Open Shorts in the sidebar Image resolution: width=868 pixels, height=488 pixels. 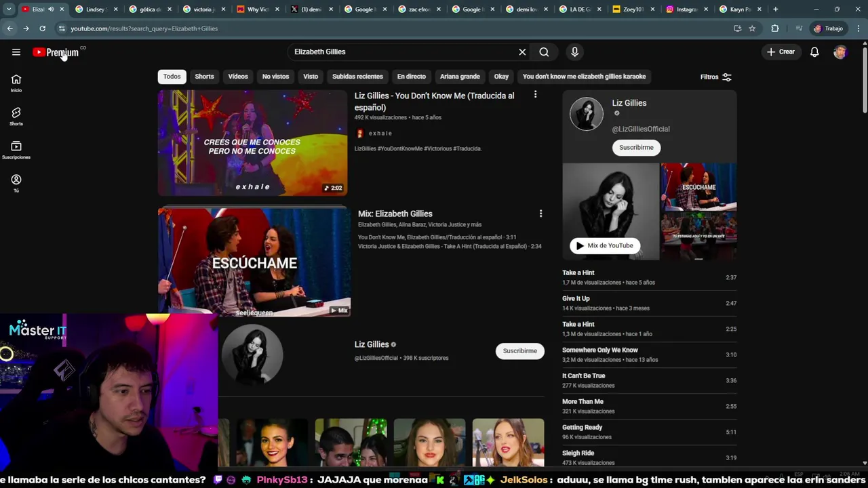(16, 117)
